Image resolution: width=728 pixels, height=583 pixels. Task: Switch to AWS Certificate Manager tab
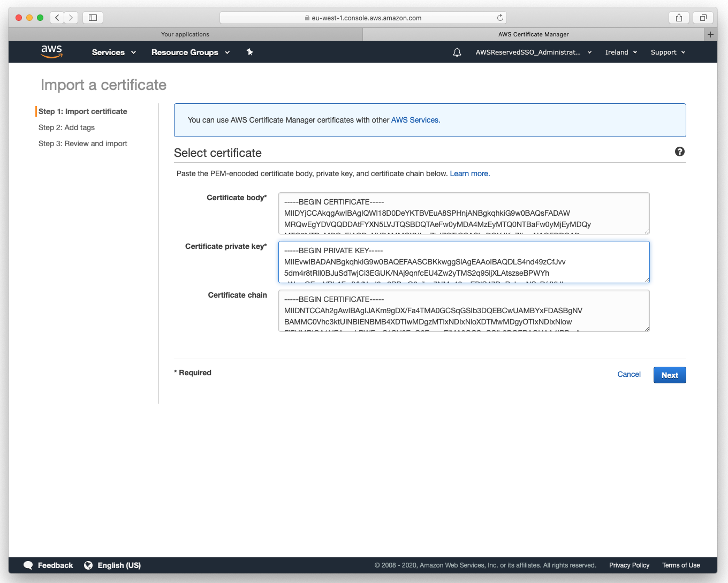pyautogui.click(x=534, y=34)
